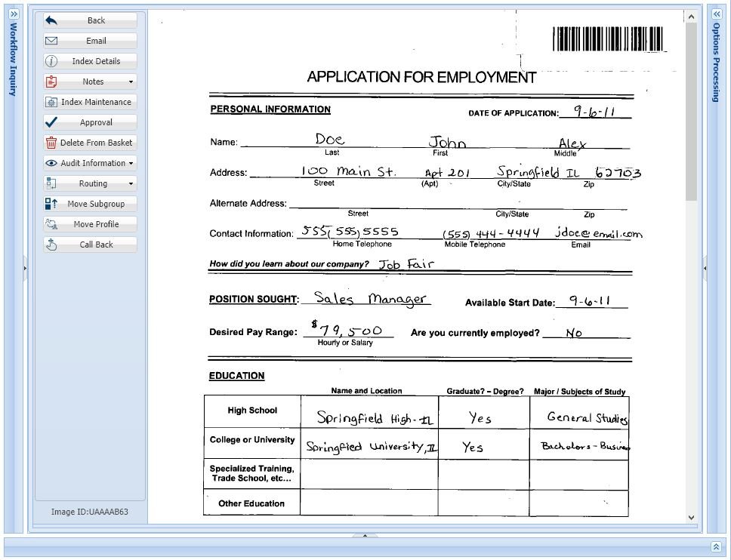Click the Move Subgroup arrow icon

[51, 203]
